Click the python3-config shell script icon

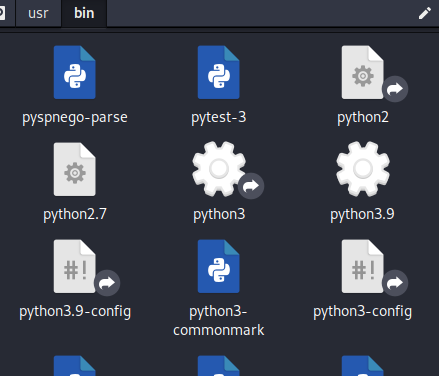coord(363,266)
